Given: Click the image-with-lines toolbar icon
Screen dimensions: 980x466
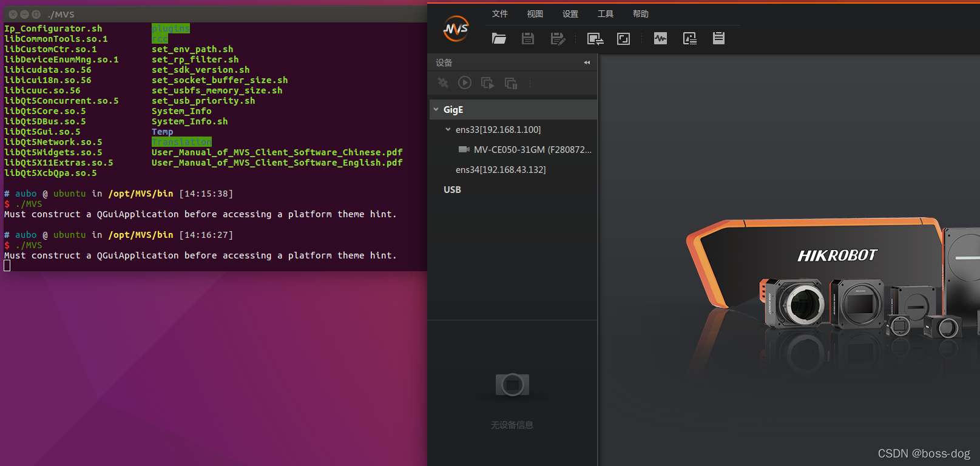Looking at the screenshot, I should click(690, 39).
